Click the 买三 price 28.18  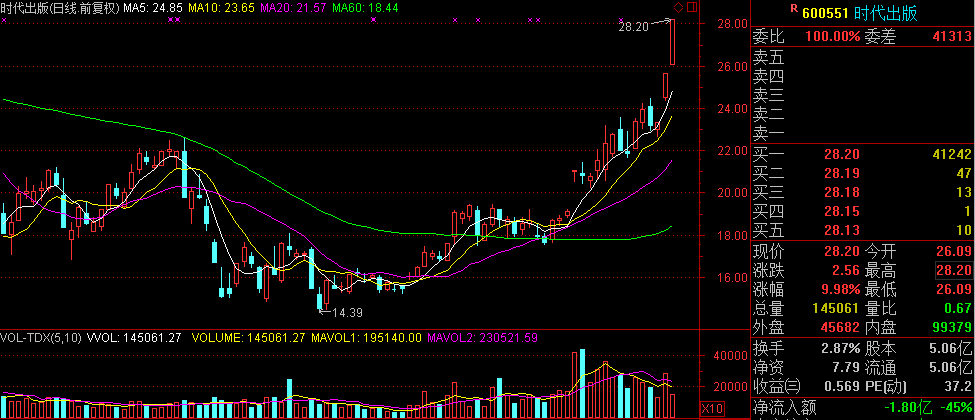point(843,192)
